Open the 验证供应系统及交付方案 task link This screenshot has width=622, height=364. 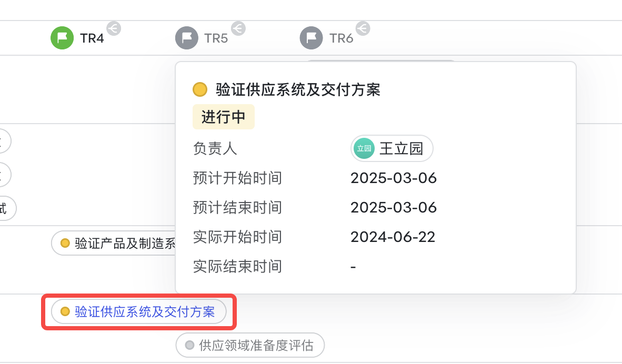coord(145,311)
